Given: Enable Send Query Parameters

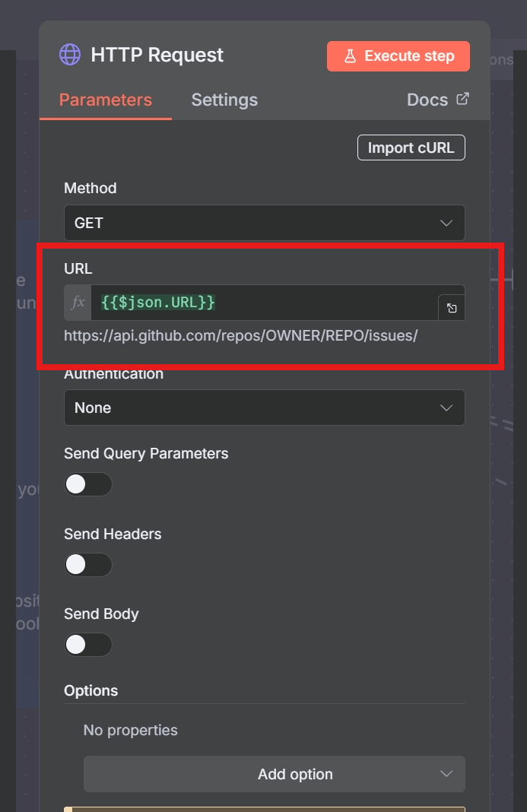Looking at the screenshot, I should (x=88, y=484).
